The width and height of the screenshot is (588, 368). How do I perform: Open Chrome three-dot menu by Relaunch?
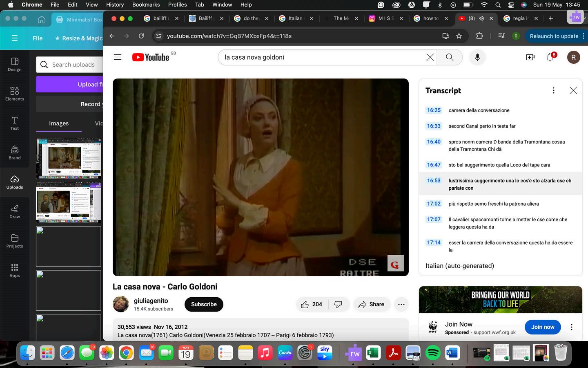pyautogui.click(x=584, y=36)
